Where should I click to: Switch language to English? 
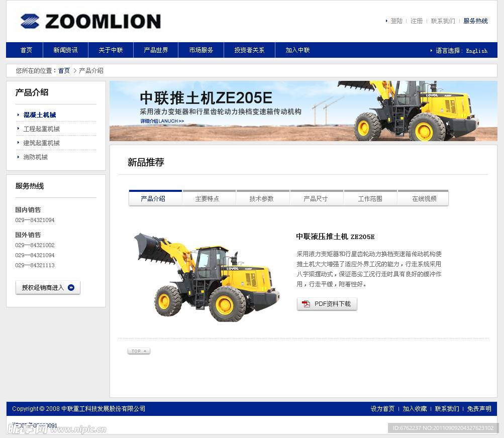[477, 51]
